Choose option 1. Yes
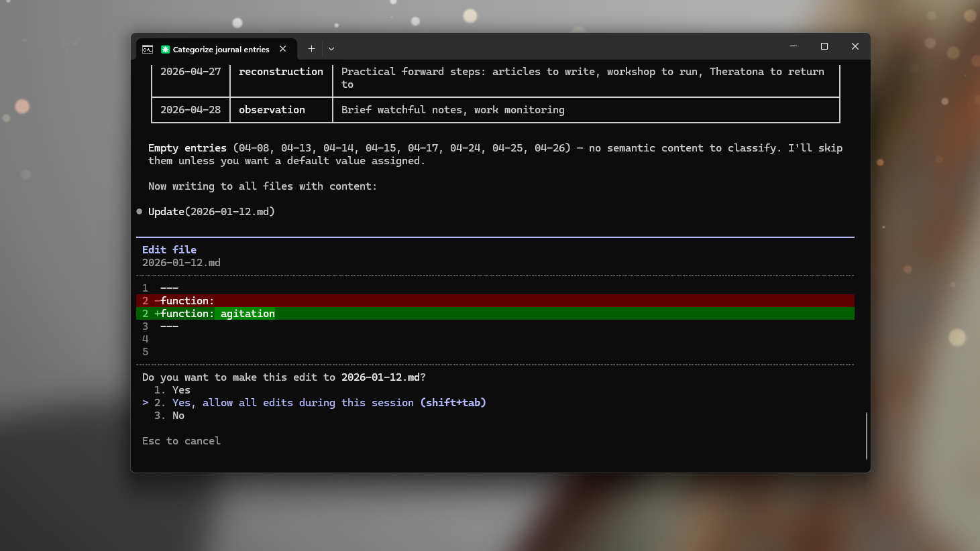This screenshot has height=551, width=980. (172, 390)
